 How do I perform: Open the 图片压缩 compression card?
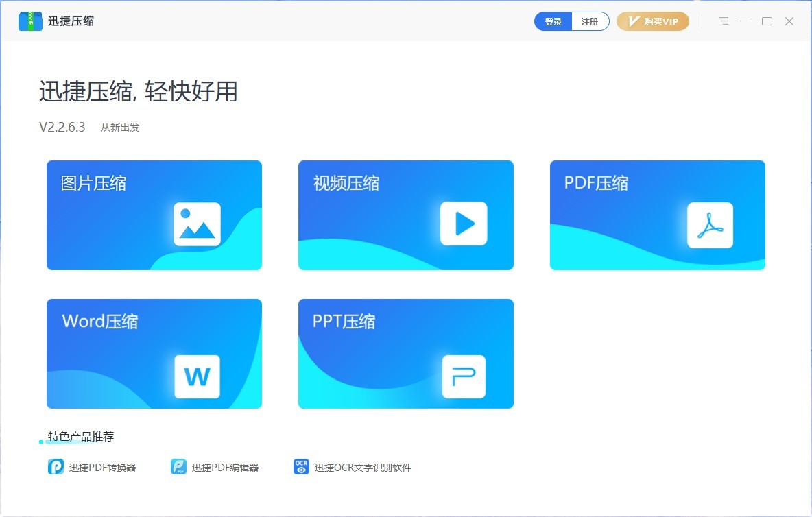[x=154, y=215]
